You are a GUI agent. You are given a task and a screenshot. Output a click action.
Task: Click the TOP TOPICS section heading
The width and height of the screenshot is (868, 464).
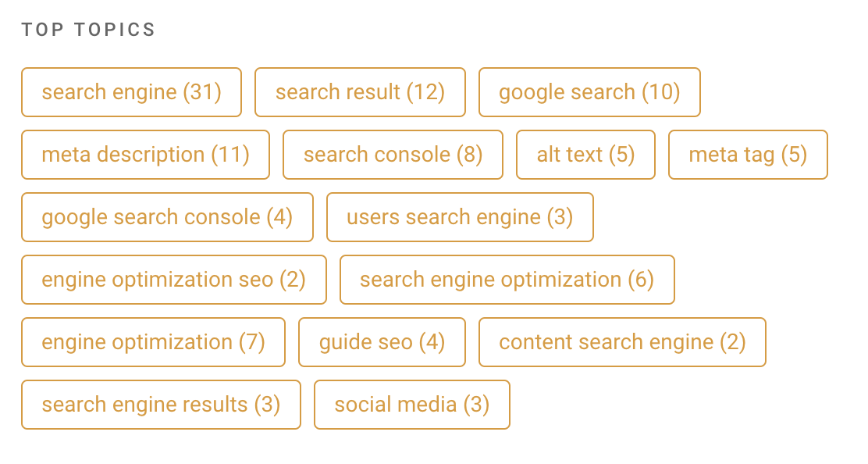89,30
